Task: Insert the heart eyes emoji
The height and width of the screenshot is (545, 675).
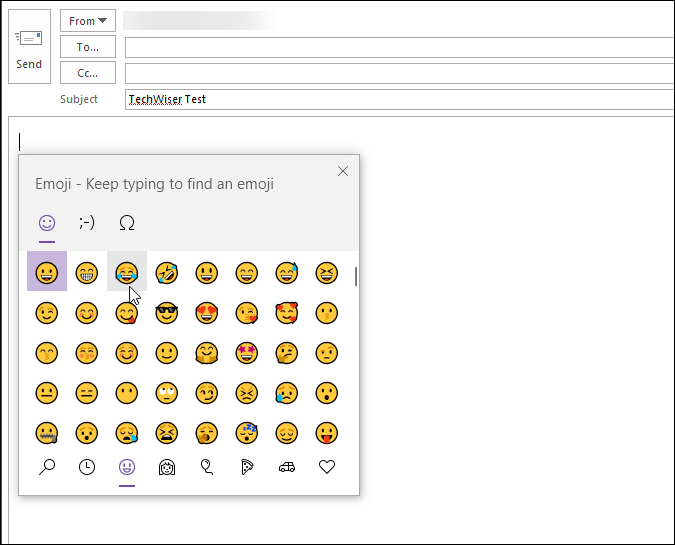Action: tap(207, 313)
